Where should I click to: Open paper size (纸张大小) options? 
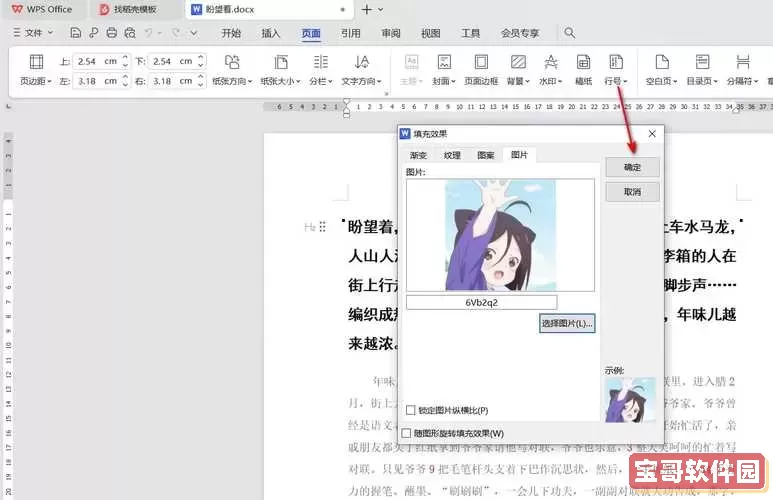[x=281, y=70]
